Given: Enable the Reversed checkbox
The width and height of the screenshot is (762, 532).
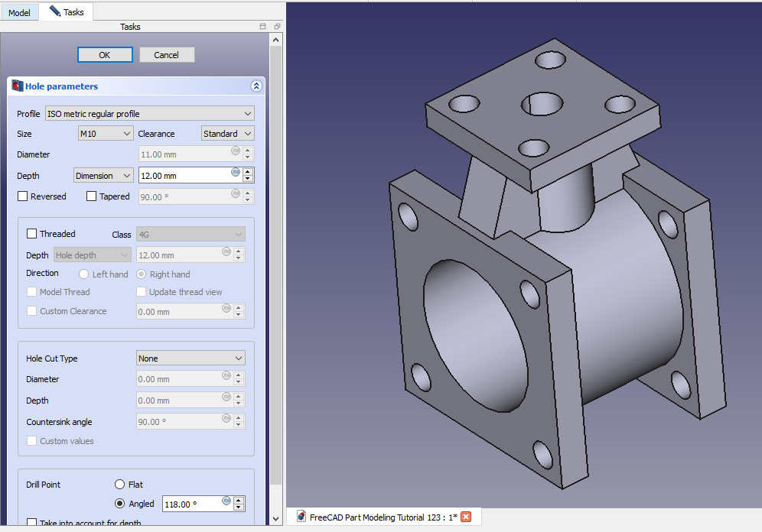Looking at the screenshot, I should click(22, 196).
